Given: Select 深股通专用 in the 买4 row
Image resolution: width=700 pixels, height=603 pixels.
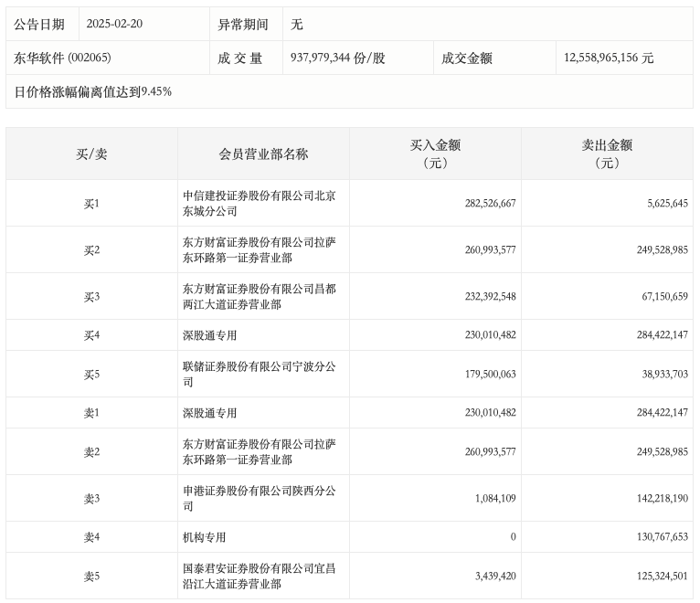Looking at the screenshot, I should point(209,335).
